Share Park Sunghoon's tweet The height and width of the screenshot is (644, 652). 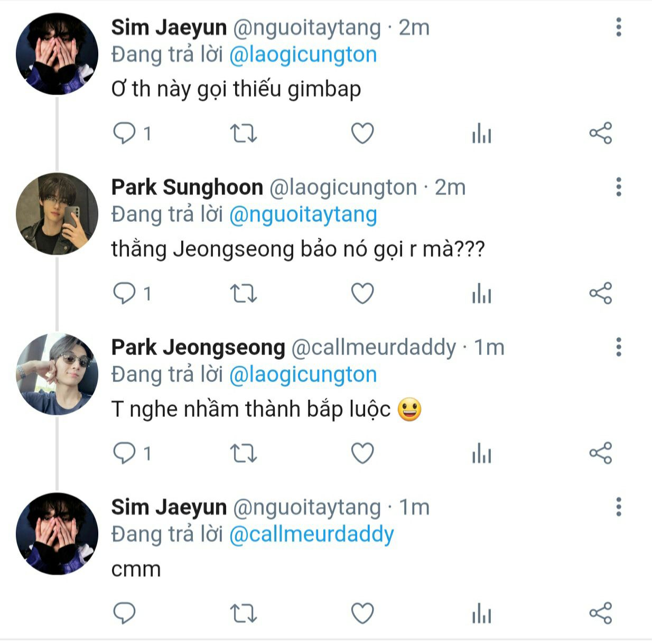(600, 293)
